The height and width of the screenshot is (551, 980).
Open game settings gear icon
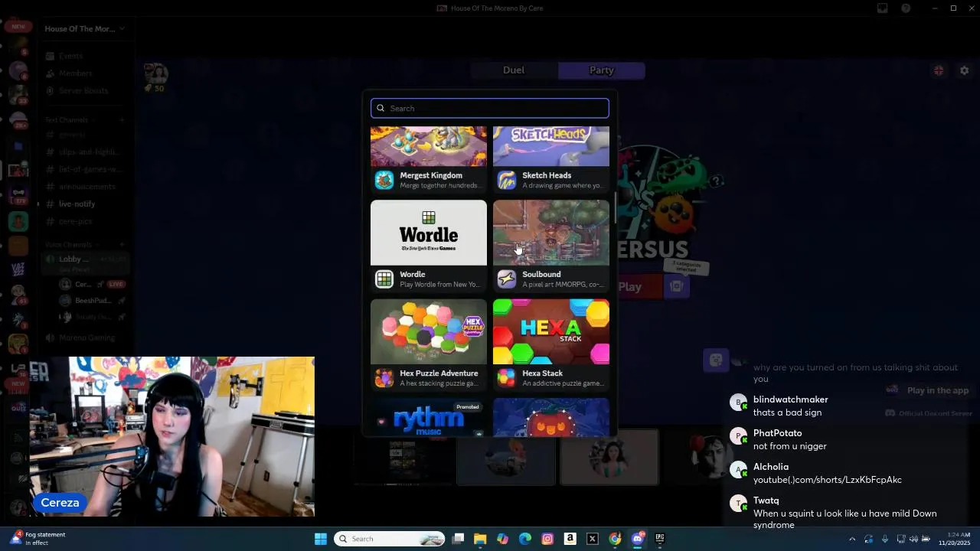(x=965, y=70)
